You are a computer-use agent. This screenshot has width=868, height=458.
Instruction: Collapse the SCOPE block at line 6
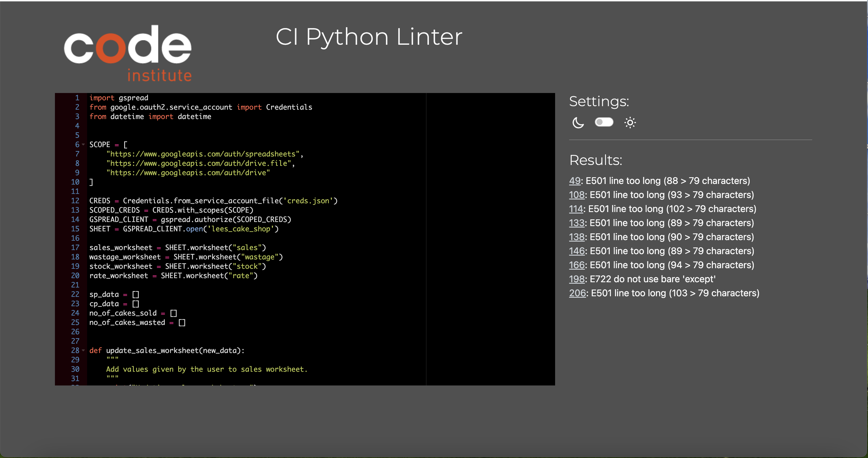coord(83,145)
